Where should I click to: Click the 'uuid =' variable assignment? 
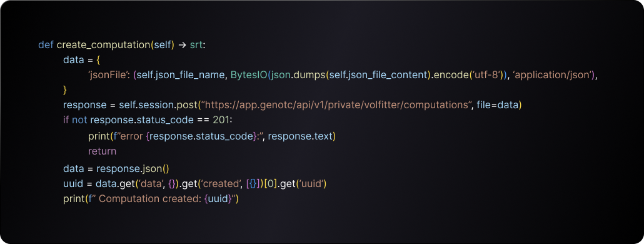point(78,183)
